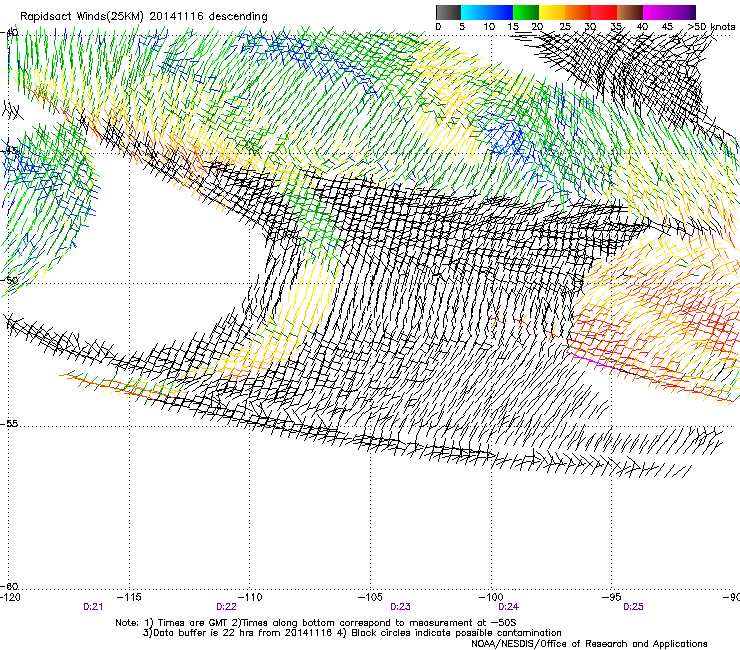Image resolution: width=740 pixels, height=650 pixels.
Task: Select the D:22 time marker
Action: 226,607
